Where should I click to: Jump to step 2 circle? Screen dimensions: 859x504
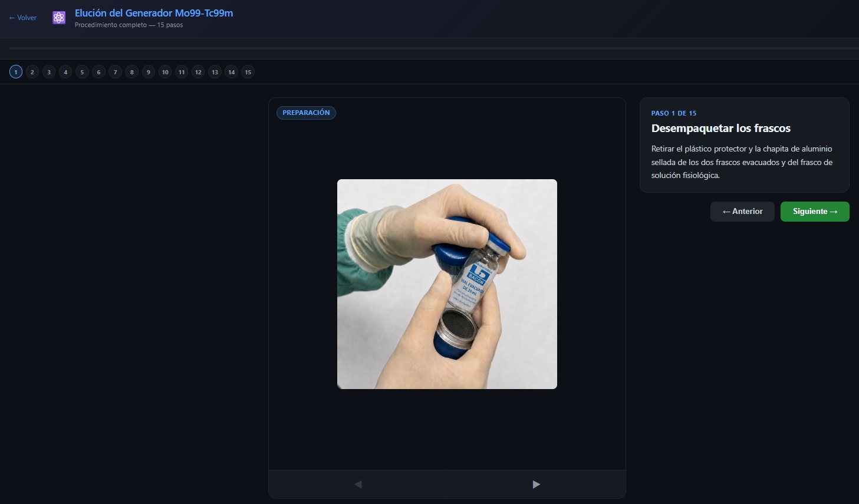[x=32, y=72]
